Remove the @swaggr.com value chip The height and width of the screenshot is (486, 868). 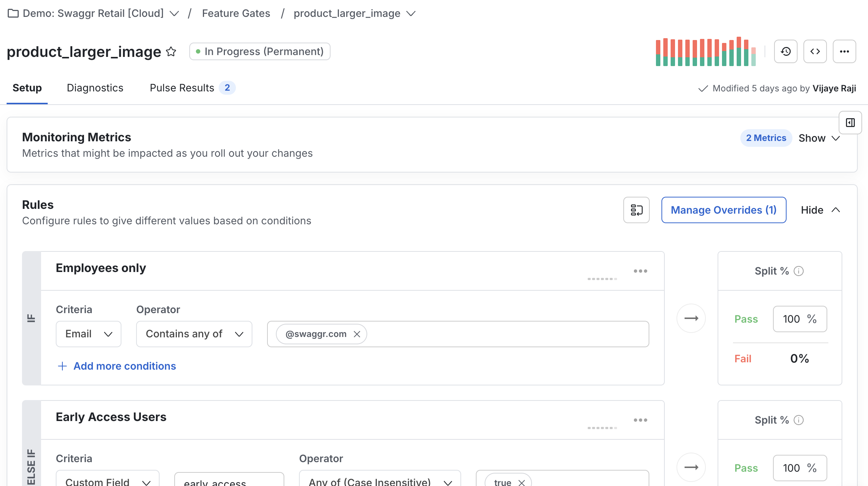[357, 334]
